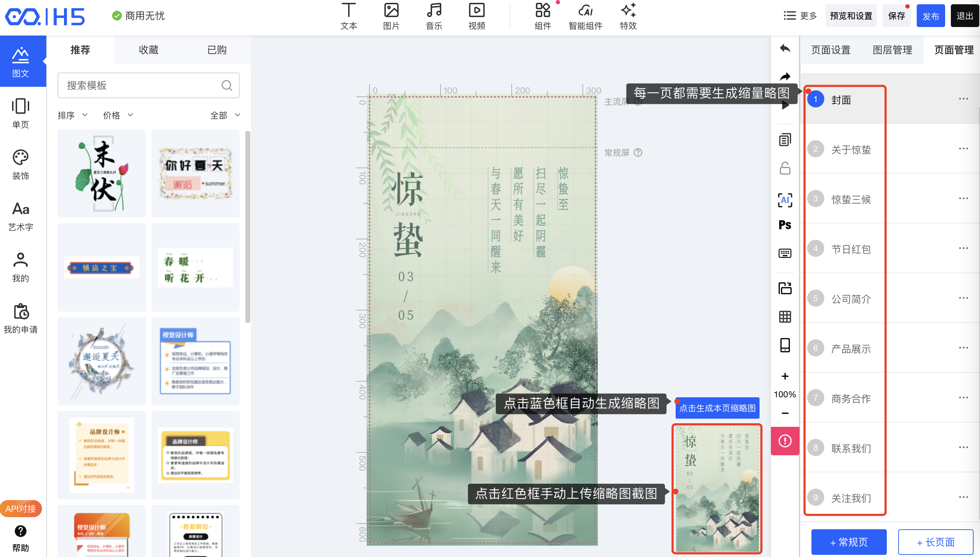Image resolution: width=980 pixels, height=557 pixels.
Task: Open 装饰 decorations in sidebar
Action: pyautogui.click(x=21, y=164)
